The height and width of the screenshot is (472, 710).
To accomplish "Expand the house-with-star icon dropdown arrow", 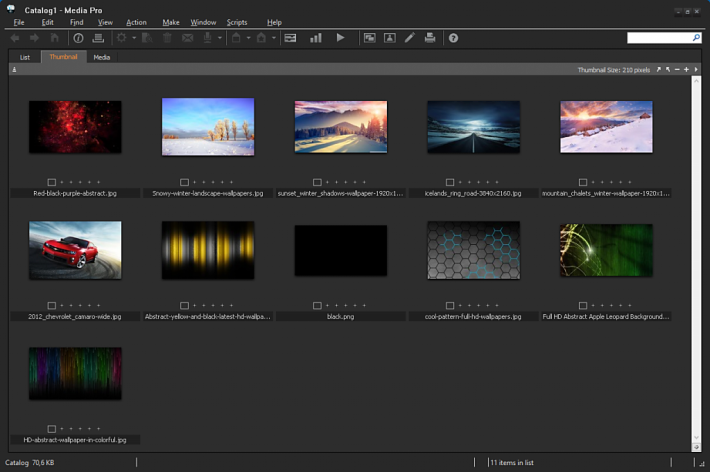I will point(273,38).
